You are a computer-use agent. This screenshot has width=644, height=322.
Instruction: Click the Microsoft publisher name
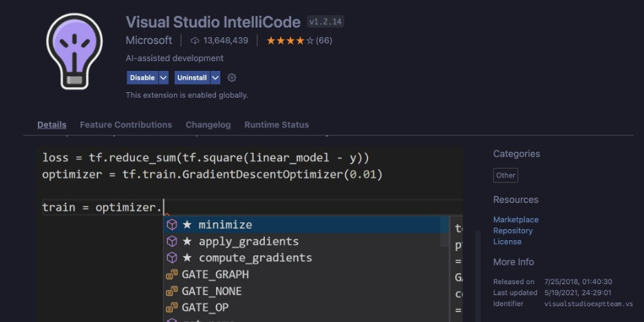pos(149,41)
